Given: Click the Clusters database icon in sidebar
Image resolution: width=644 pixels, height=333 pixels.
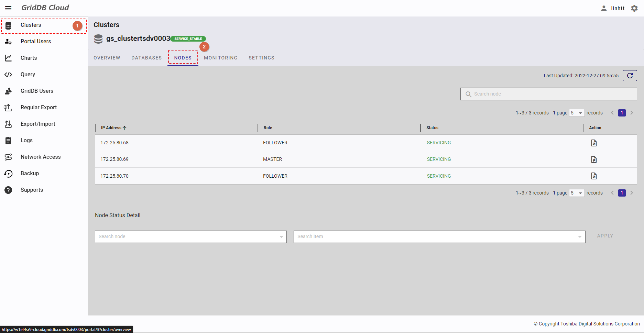Looking at the screenshot, I should point(8,25).
